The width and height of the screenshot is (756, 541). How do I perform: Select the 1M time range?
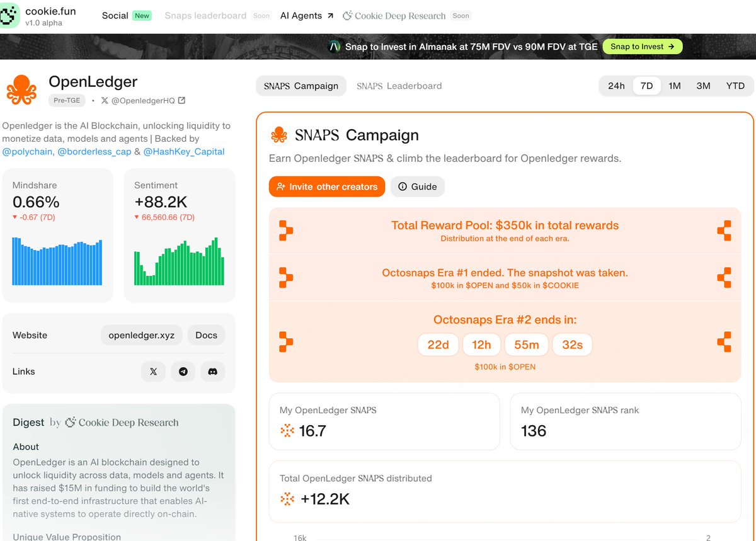[x=675, y=86]
